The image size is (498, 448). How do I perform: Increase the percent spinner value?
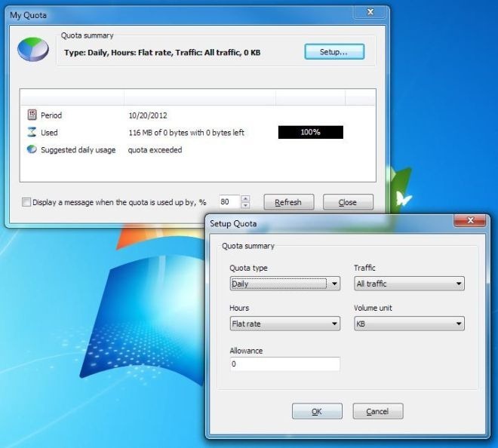coord(245,198)
